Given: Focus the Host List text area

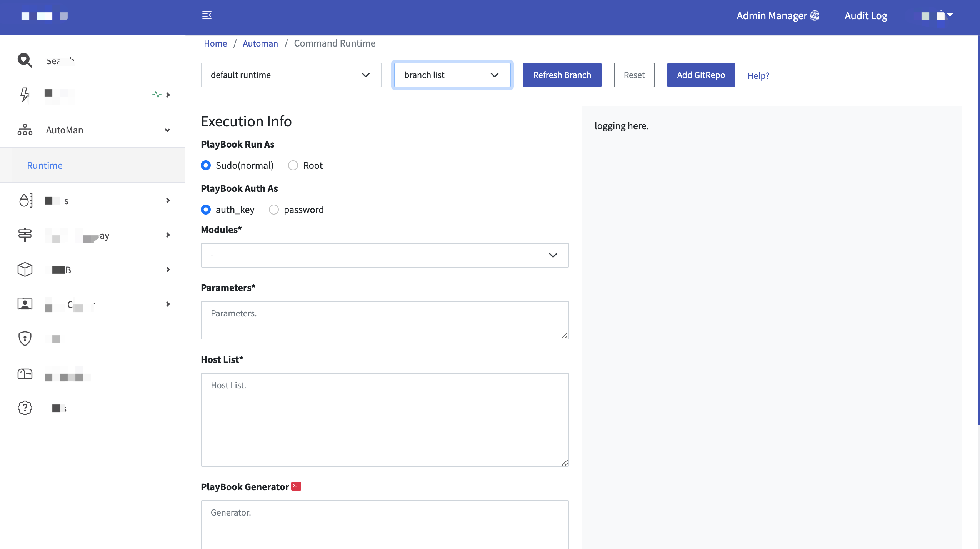Looking at the screenshot, I should (385, 420).
